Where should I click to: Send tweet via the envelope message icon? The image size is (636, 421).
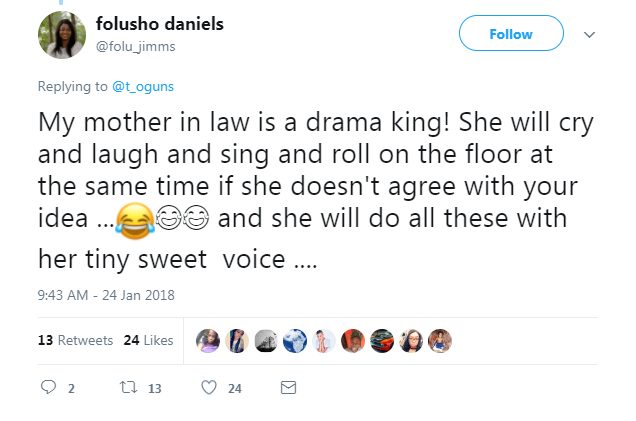(288, 388)
